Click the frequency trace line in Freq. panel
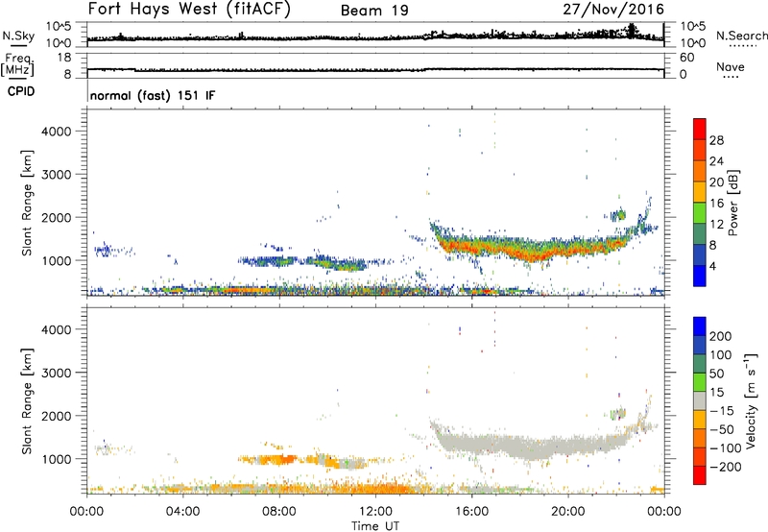The width and height of the screenshot is (768, 532). click(375, 70)
